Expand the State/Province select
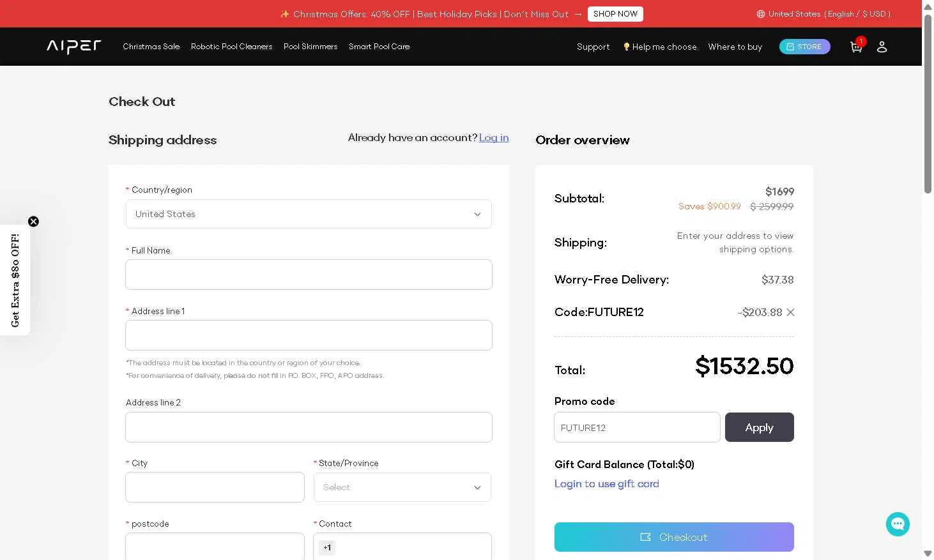This screenshot has width=934, height=560. click(402, 487)
